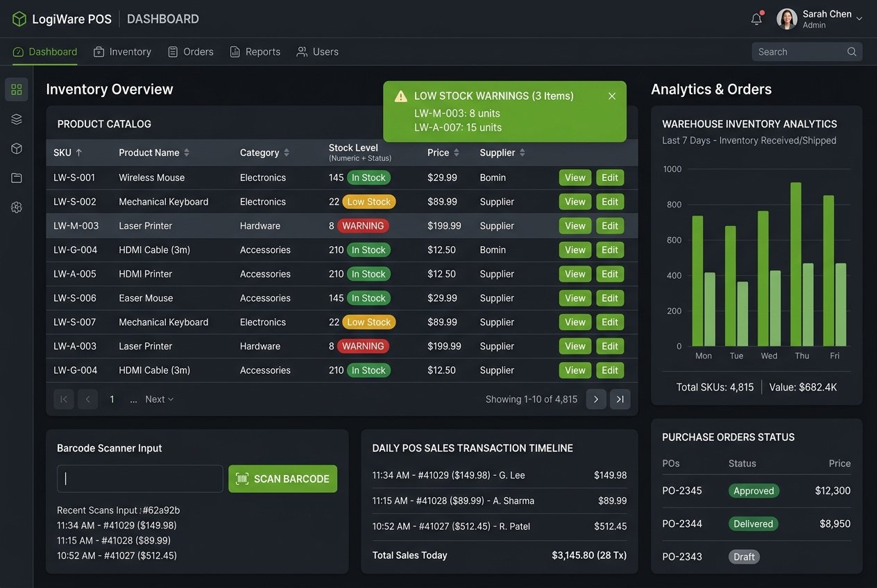Click the Showing 1-10 of 4,815 text
The height and width of the screenshot is (588, 877).
531,399
